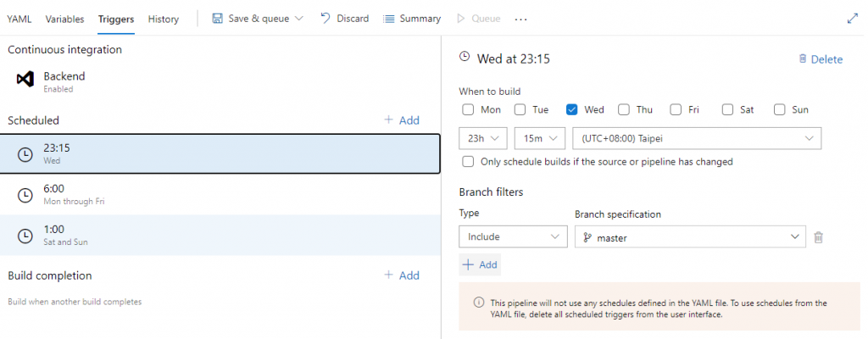Click the clock icon for 6:00 schedule

[25, 195]
